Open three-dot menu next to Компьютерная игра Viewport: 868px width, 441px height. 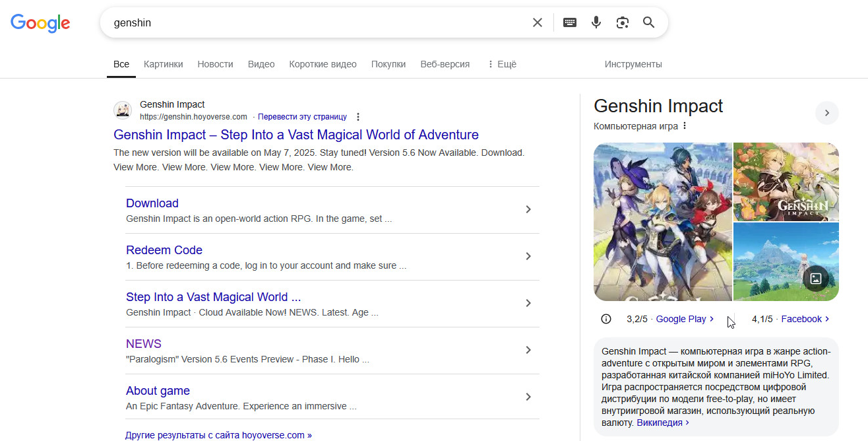click(685, 125)
